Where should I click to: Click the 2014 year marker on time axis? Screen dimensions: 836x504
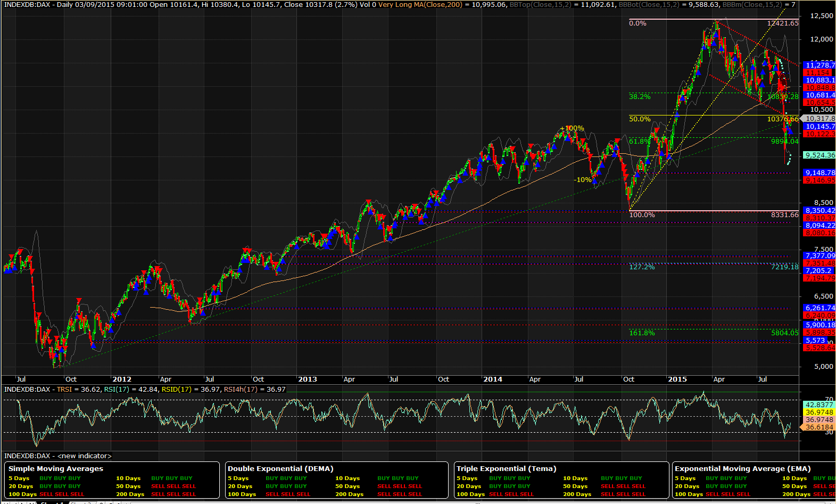click(x=493, y=379)
